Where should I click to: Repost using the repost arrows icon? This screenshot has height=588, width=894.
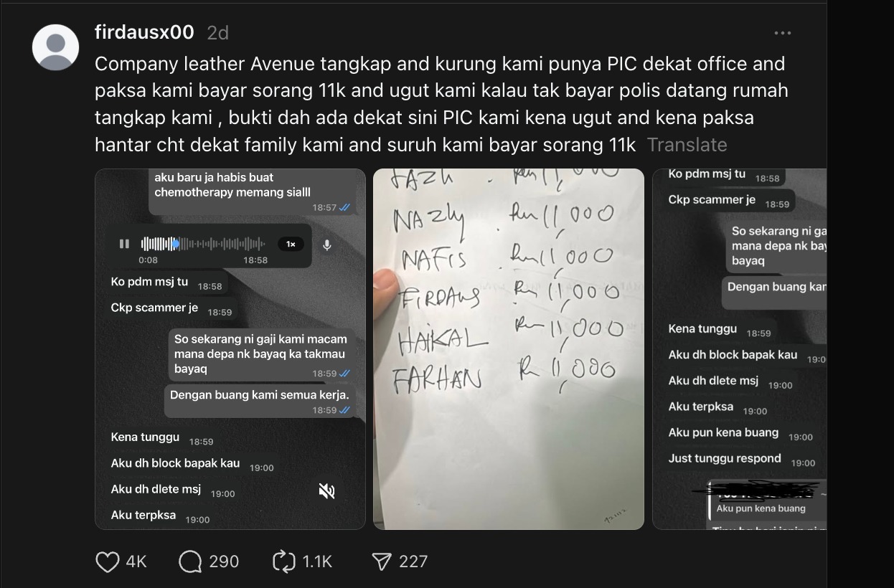point(284,561)
